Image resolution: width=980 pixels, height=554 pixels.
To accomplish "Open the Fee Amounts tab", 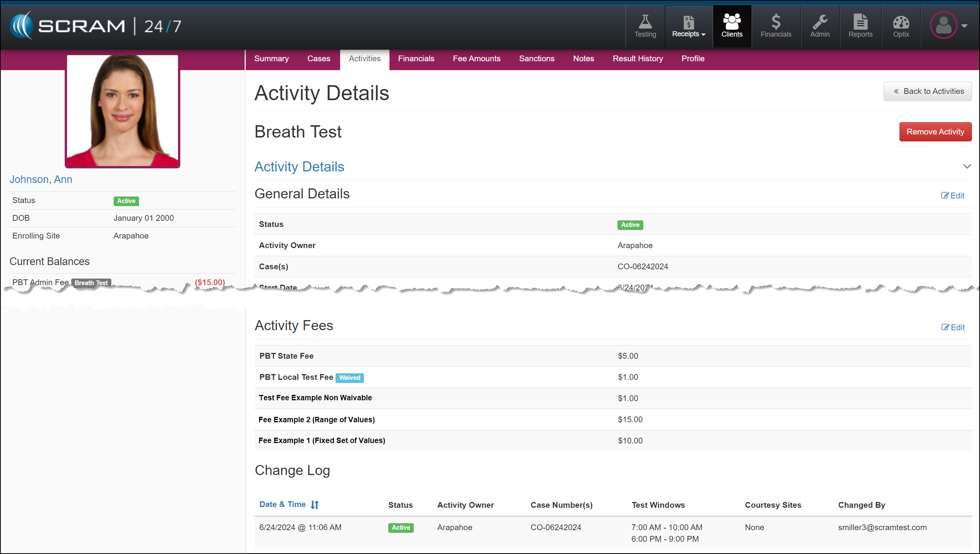I will (x=477, y=59).
